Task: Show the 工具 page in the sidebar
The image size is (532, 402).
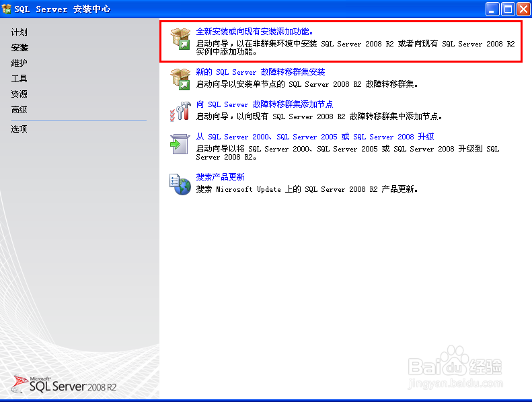Action: click(x=19, y=79)
